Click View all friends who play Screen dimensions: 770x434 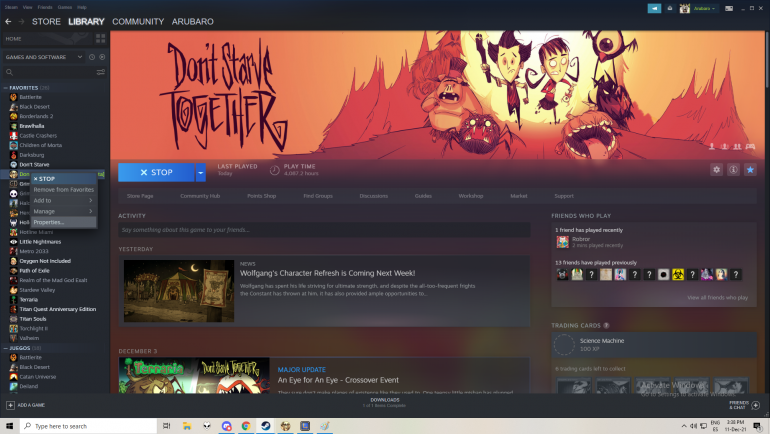tap(717, 298)
